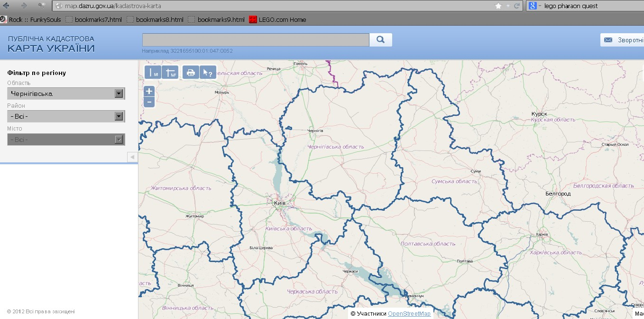Click the print map icon
644x319 pixels.
[191, 72]
